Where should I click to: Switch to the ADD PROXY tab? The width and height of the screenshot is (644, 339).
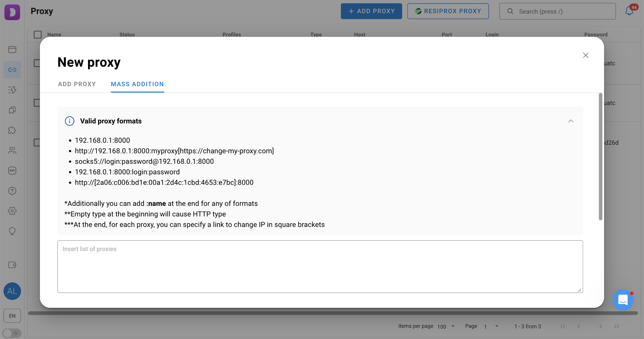[x=77, y=84]
